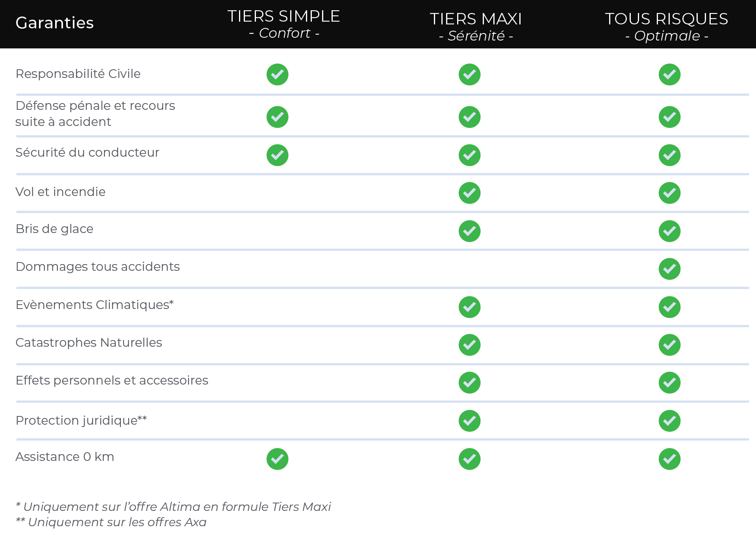Click Responsabilité Civile checkmark under Tiers Simple
The width and height of the screenshot is (756, 551).
[277, 74]
